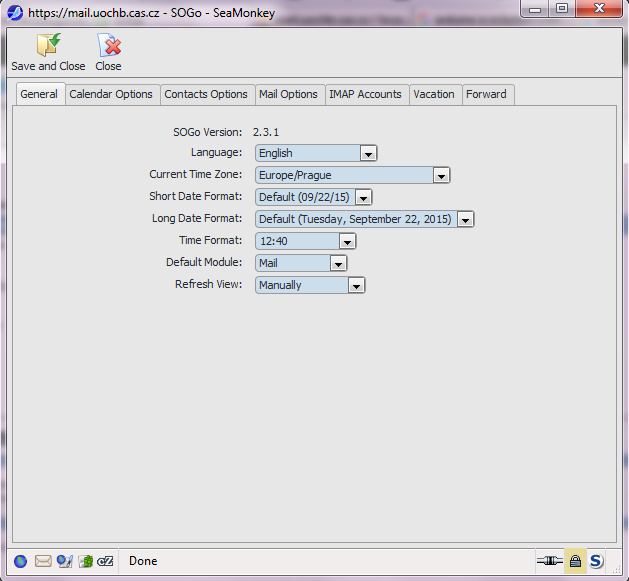The height and width of the screenshot is (581, 629).
Task: Click the Save and Close folder icon
Action: pos(49,45)
